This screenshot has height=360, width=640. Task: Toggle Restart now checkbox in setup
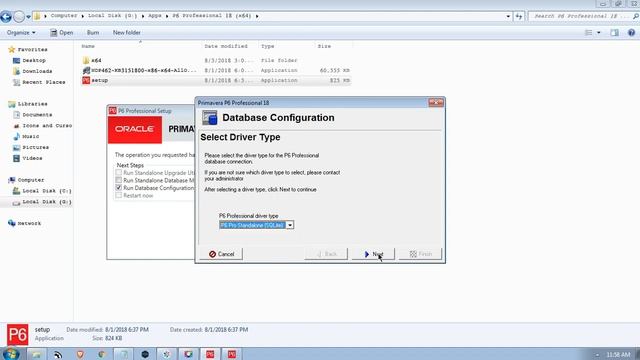point(119,196)
